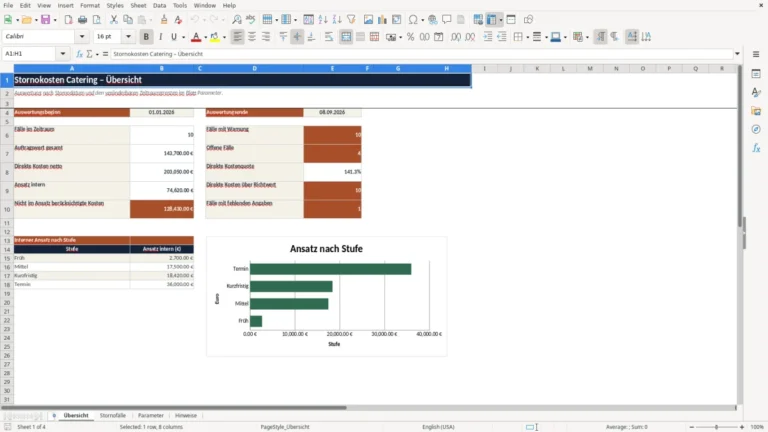
Task: Open Find and Replace icon
Action: tap(237, 20)
